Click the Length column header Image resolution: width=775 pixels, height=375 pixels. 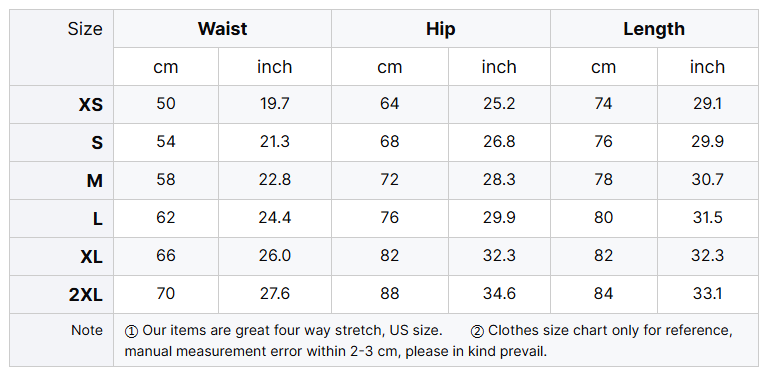[654, 29]
